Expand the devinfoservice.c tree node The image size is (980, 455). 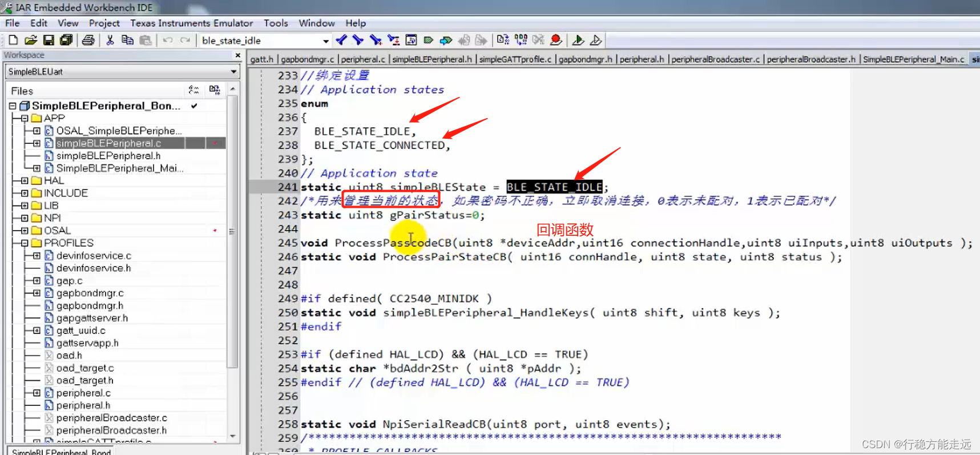point(37,255)
